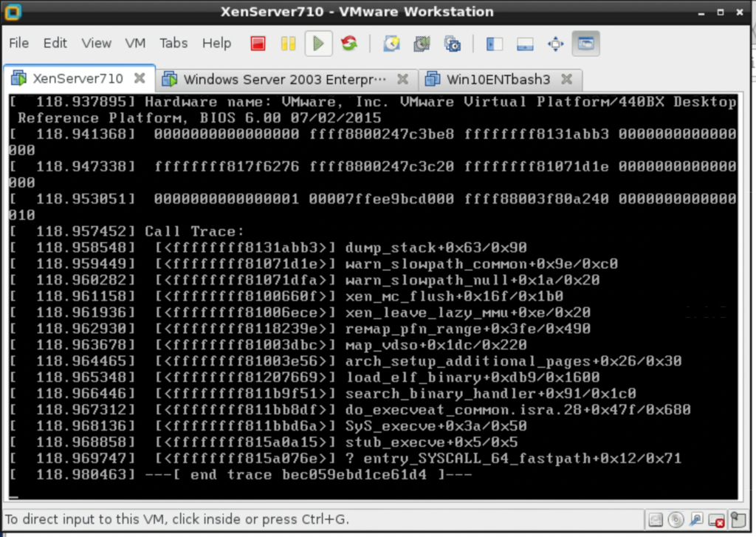
Task: Click 'remap_pfn_range+0x3fe/0x490' trace line
Action: 467,329
